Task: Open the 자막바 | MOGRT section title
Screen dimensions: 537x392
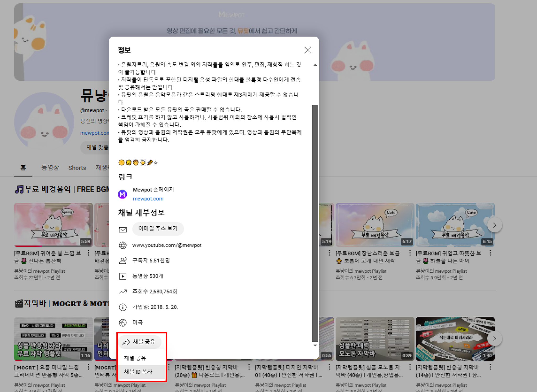Action: click(62, 303)
